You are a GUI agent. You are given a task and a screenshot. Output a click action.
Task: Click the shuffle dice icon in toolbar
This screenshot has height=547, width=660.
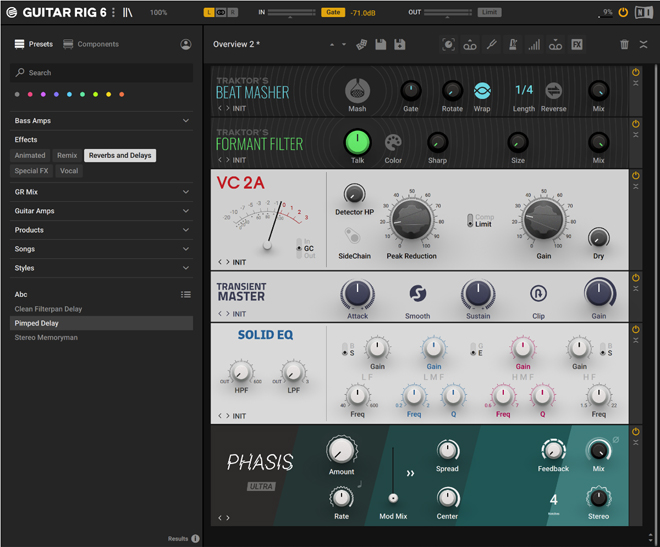[x=362, y=45]
